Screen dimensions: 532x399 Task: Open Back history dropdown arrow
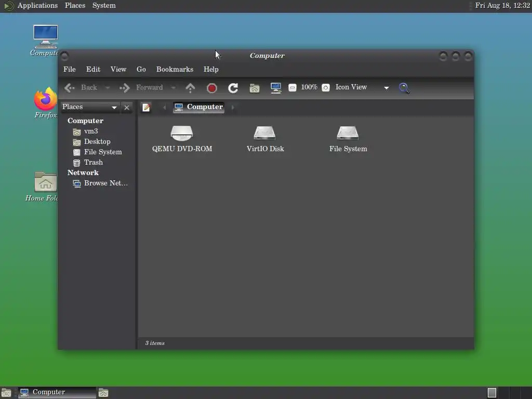108,88
